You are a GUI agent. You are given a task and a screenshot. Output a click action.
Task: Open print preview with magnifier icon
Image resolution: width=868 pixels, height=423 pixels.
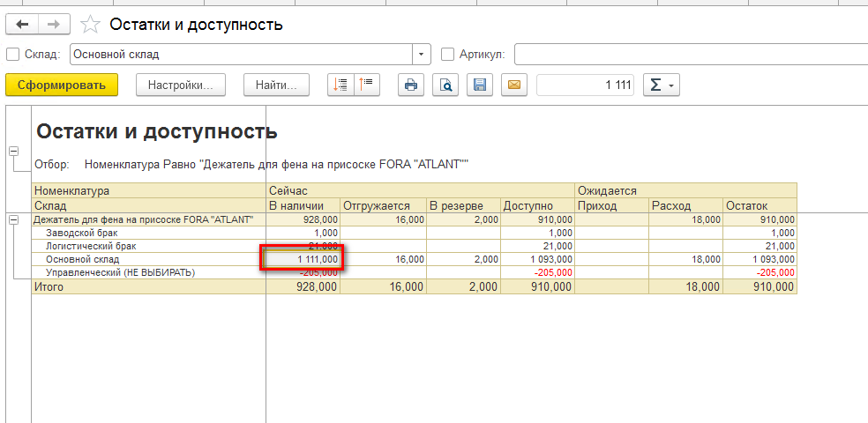click(x=445, y=85)
